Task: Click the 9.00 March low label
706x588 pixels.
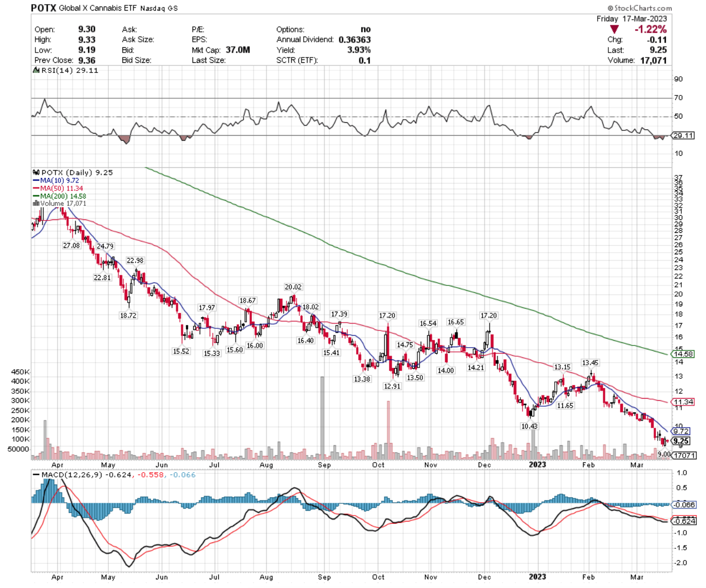Action: tap(664, 454)
